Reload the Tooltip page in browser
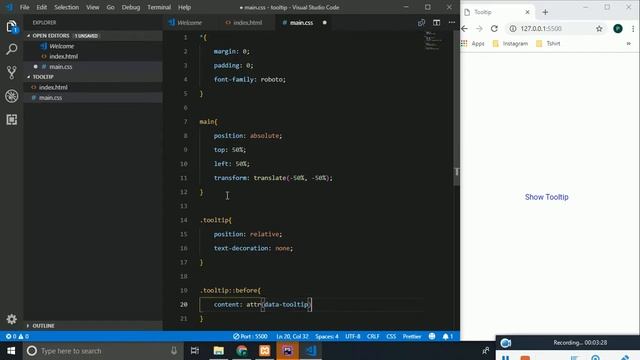The image size is (640, 360). point(494,29)
